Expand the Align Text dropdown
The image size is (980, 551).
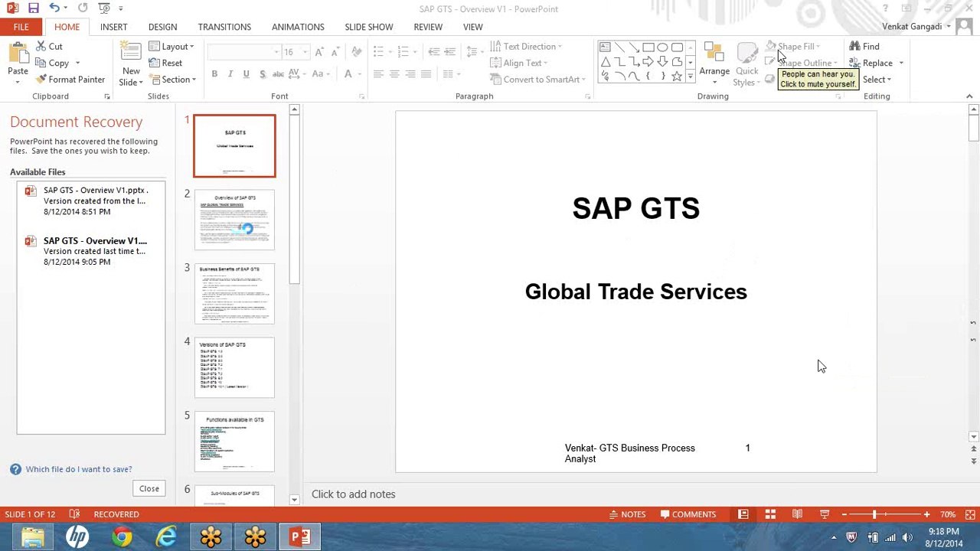coord(519,63)
